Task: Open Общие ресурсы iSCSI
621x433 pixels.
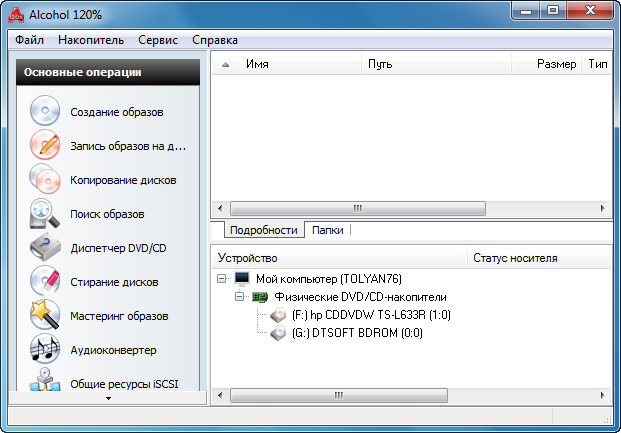Action: tap(124, 384)
